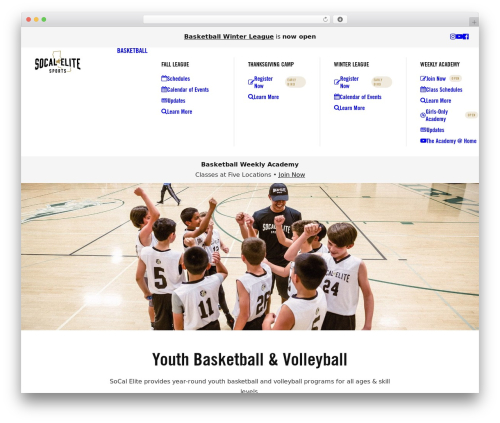Click basketball icon beside Girls-Only Academy
This screenshot has height=423, width=500.
coord(423,115)
